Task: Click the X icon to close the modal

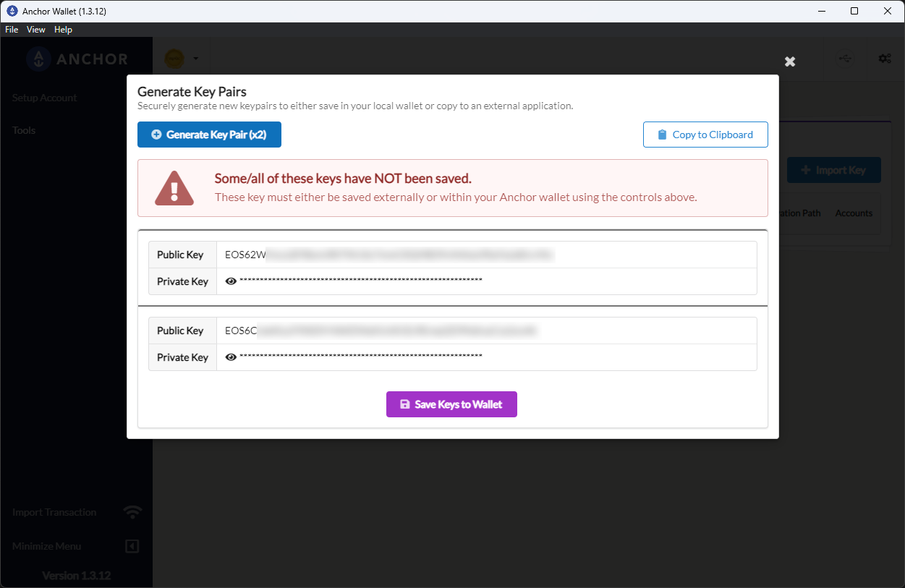Action: (x=790, y=61)
